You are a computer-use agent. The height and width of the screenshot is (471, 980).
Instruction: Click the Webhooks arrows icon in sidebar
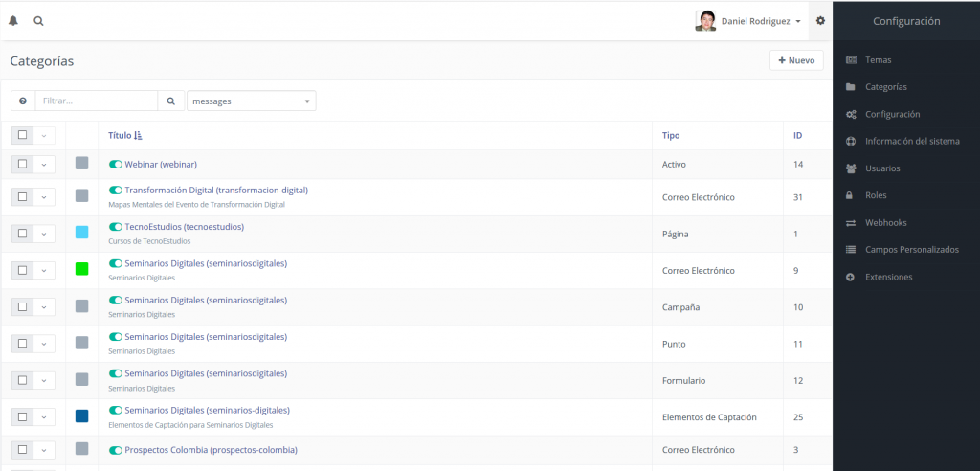(851, 223)
